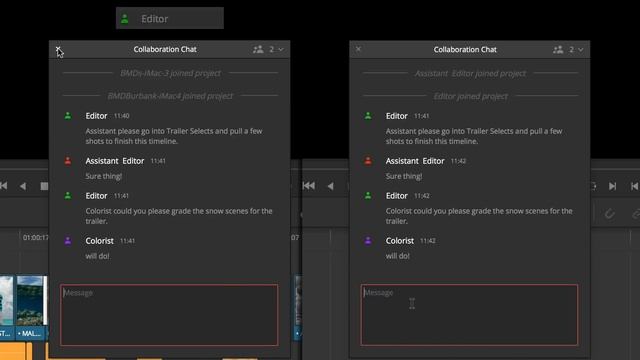640x360 pixels.
Task: Click green Editor avatar at 11:40 message
Action: [x=68, y=116]
